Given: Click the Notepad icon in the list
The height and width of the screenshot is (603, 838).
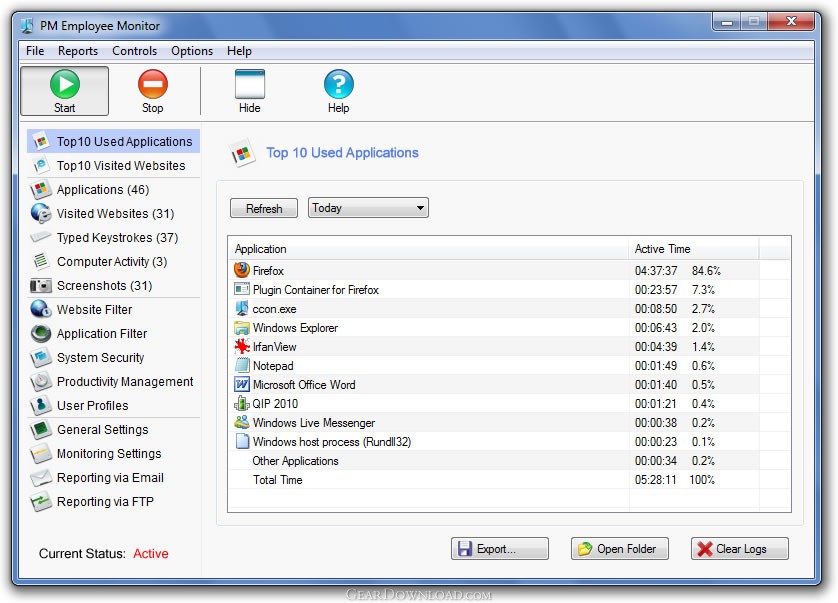Looking at the screenshot, I should 242,366.
